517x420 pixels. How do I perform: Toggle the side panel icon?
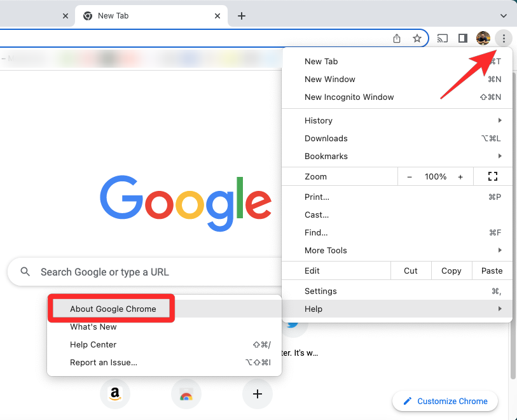(463, 39)
